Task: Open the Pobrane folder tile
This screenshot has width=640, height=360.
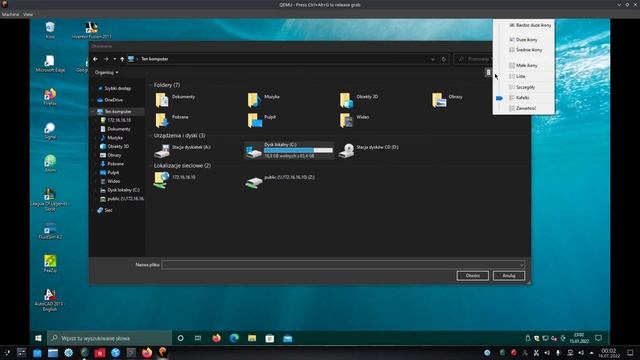Action: (x=172, y=120)
